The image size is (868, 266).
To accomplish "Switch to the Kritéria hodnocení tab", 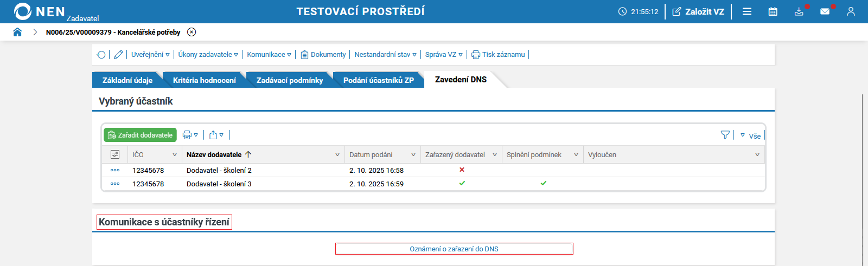I will (205, 80).
